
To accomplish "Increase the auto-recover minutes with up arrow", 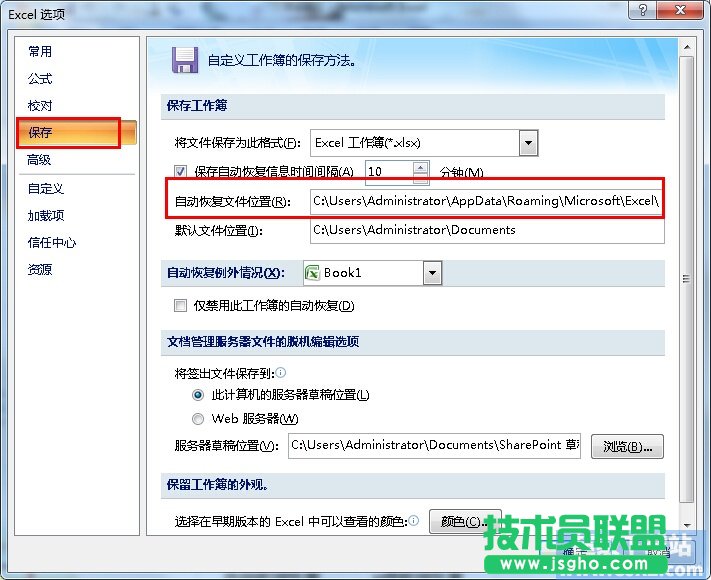I will click(421, 166).
